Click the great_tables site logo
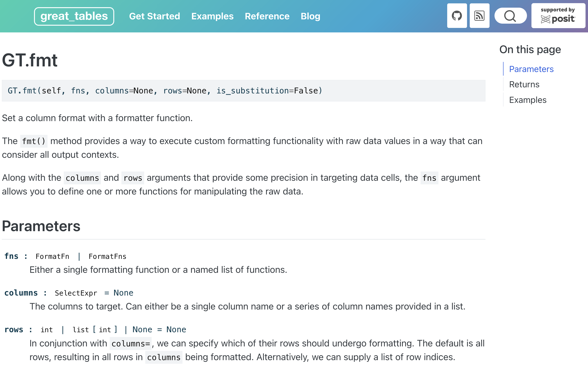Image resolution: width=588 pixels, height=366 pixels. tap(74, 16)
